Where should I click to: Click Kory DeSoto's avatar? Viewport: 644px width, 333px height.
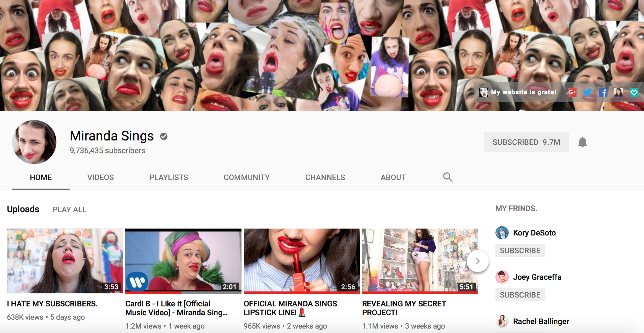pyautogui.click(x=502, y=233)
